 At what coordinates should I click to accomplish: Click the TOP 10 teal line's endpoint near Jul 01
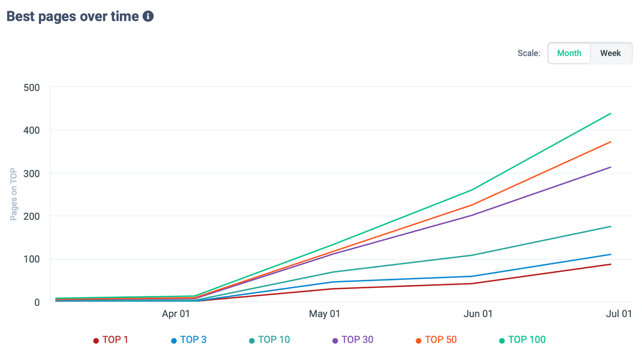coord(611,227)
